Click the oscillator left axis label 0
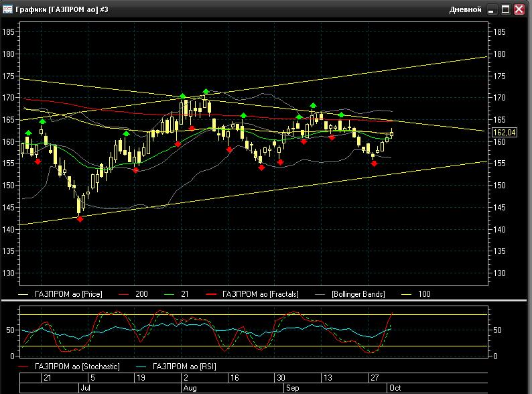The image size is (532, 394). [x=13, y=356]
